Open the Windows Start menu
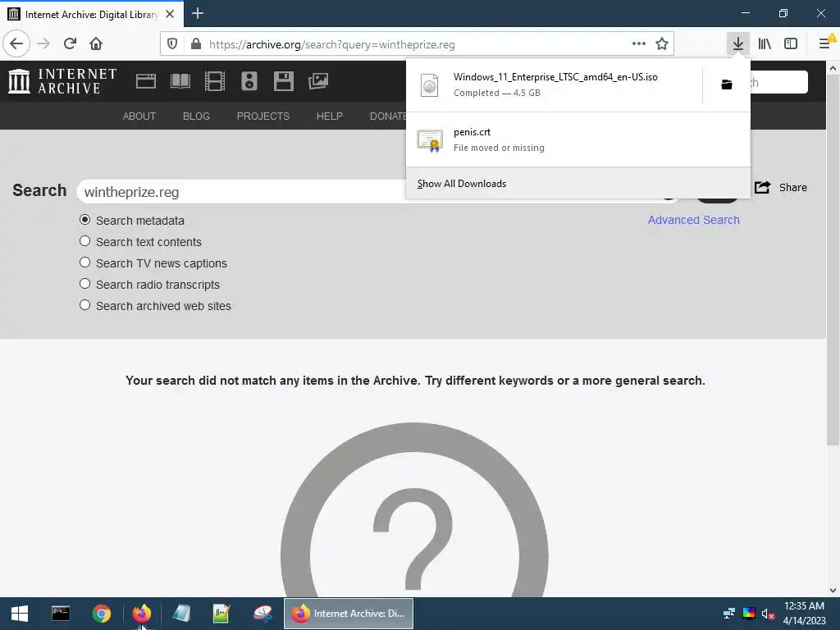This screenshot has width=840, height=630. point(20,614)
